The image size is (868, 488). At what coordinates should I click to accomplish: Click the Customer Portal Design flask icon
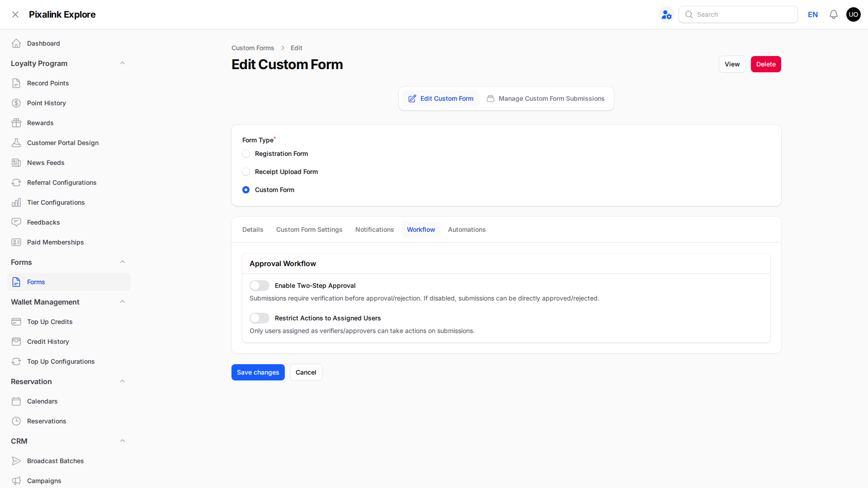16,143
